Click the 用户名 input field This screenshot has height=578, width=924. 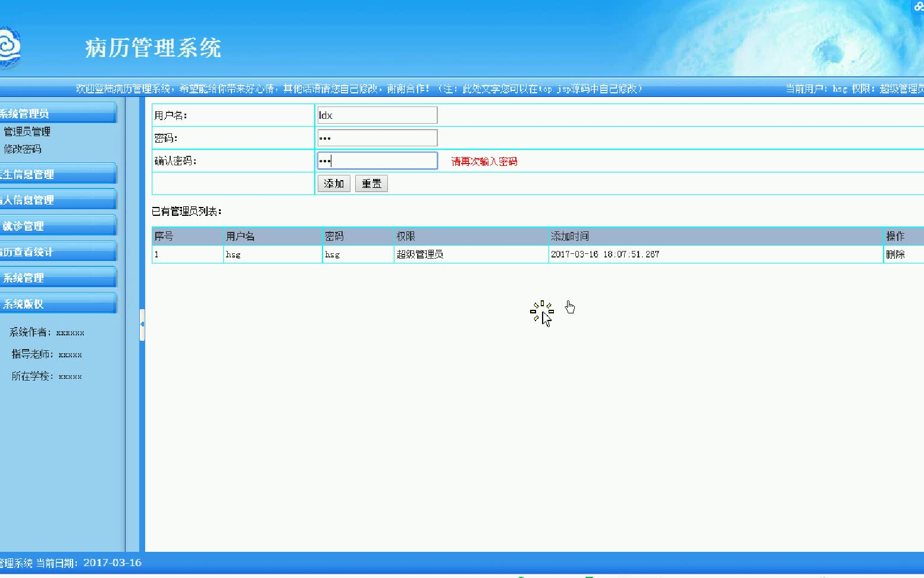click(x=377, y=114)
